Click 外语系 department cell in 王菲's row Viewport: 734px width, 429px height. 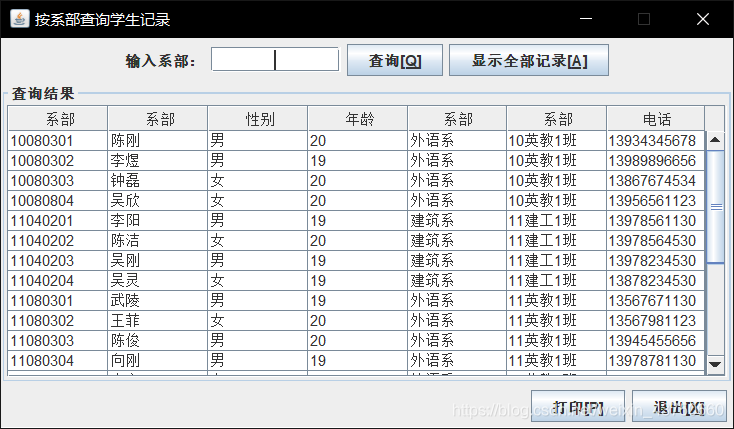pyautogui.click(x=457, y=321)
